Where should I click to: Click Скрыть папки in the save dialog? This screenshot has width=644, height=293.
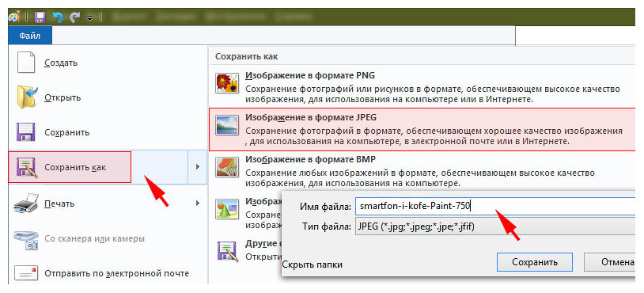pos(313,264)
